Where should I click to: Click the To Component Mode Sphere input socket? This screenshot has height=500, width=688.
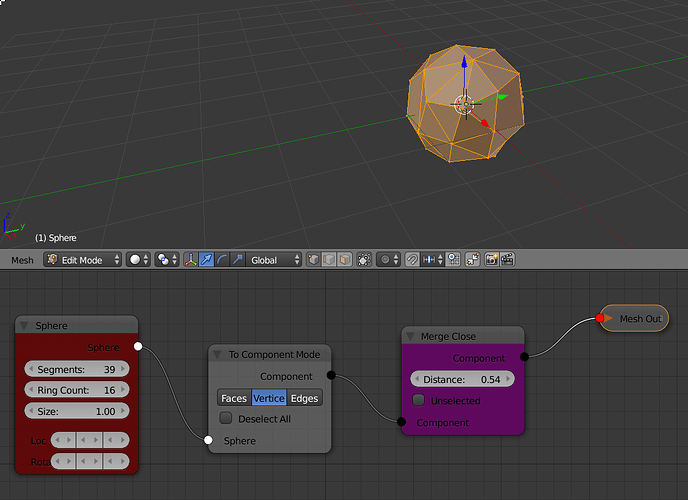(208, 440)
